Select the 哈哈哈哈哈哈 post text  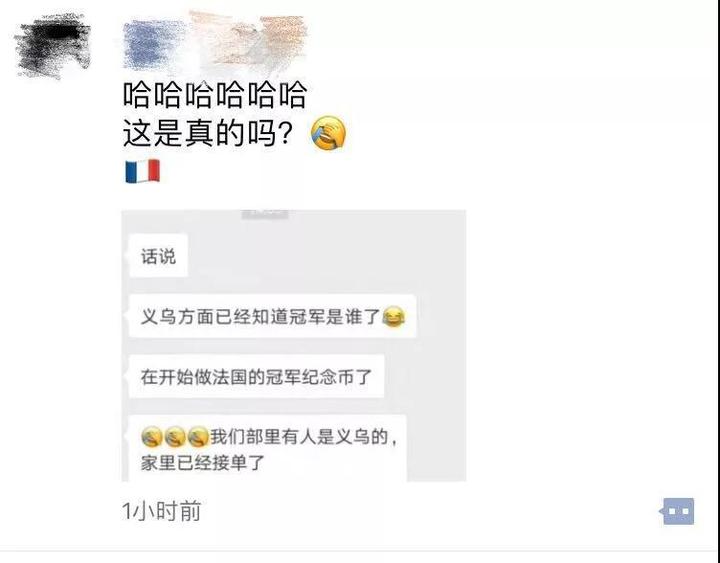click(215, 95)
